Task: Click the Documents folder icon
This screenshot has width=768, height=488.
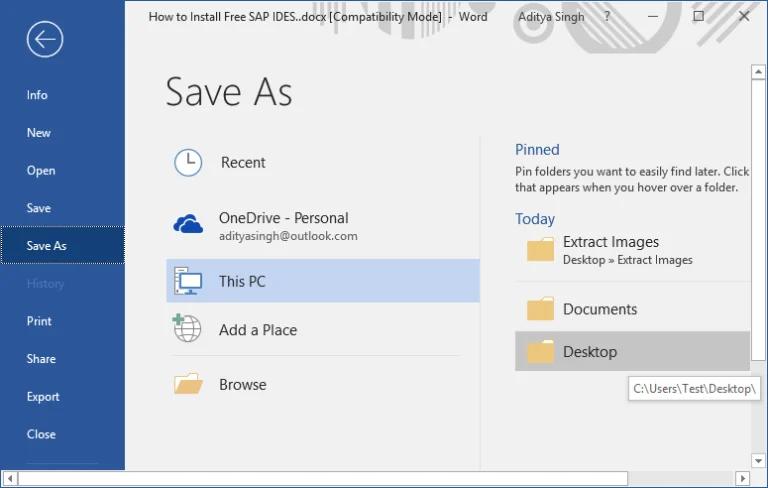Action: click(x=540, y=310)
